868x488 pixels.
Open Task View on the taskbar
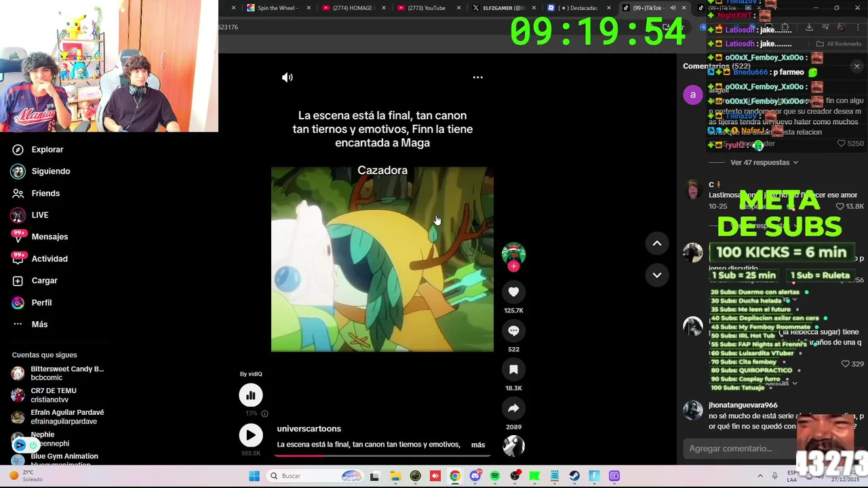pyautogui.click(x=374, y=476)
